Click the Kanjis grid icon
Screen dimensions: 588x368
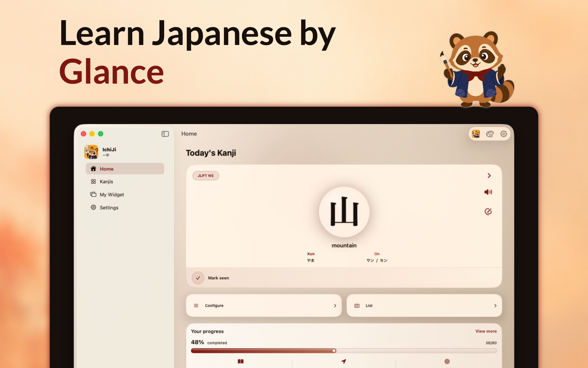click(x=93, y=181)
